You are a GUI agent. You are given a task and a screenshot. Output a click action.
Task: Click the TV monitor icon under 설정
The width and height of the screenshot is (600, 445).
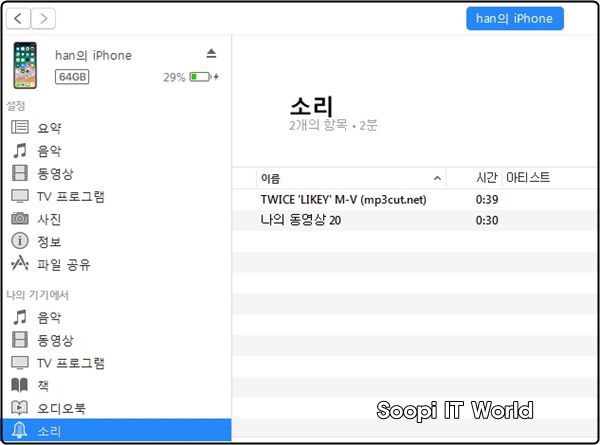coord(20,196)
